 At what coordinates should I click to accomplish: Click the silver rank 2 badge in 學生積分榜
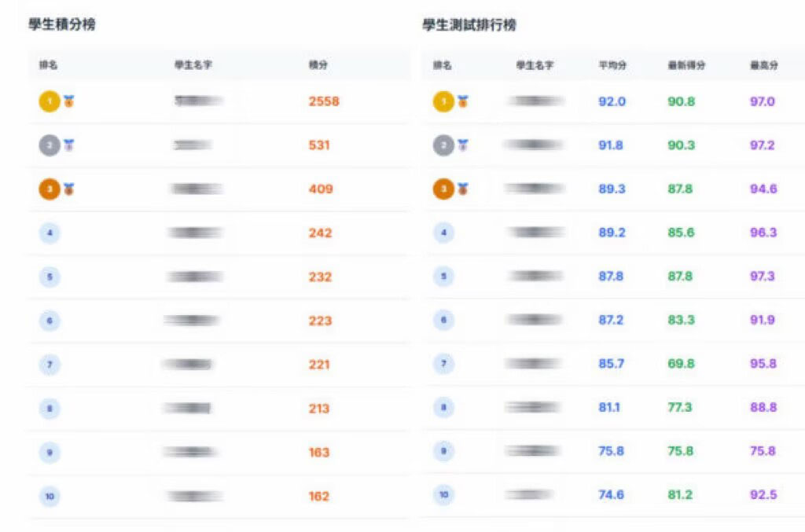pos(50,145)
